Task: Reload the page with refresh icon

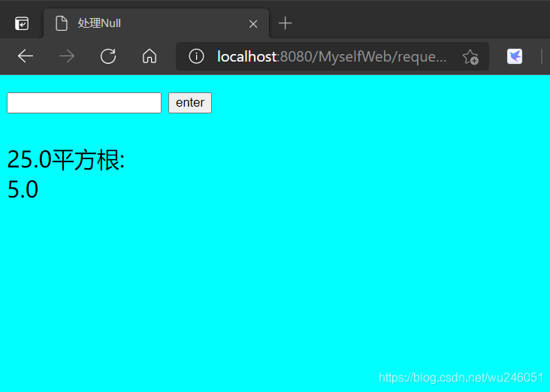Action: coord(108,56)
